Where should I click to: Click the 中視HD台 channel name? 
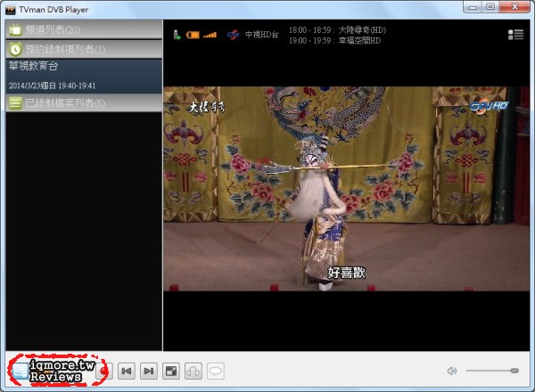point(261,35)
